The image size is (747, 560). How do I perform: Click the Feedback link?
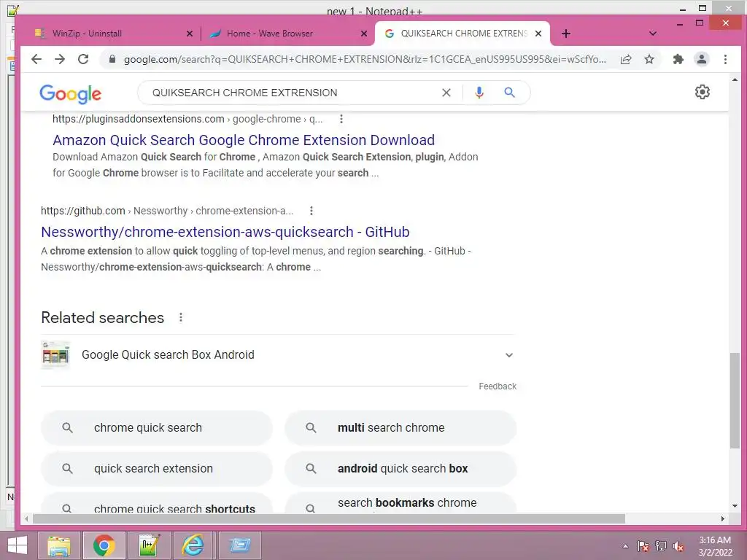point(498,386)
